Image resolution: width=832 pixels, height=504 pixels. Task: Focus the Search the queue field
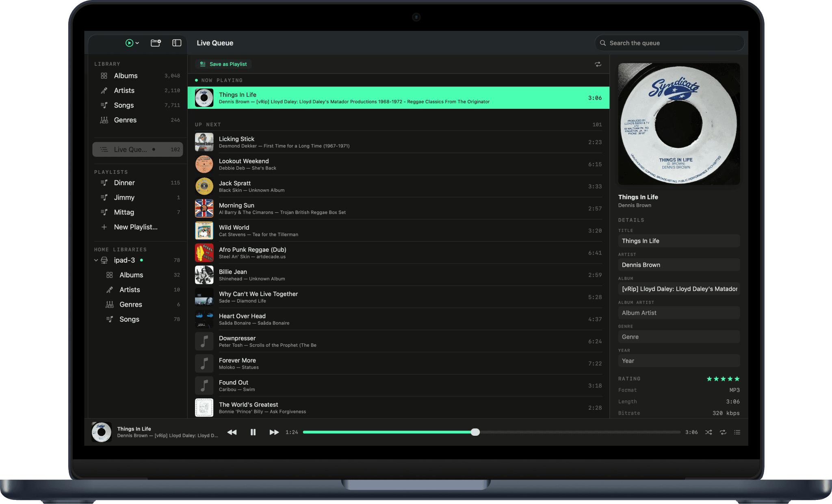tap(669, 43)
